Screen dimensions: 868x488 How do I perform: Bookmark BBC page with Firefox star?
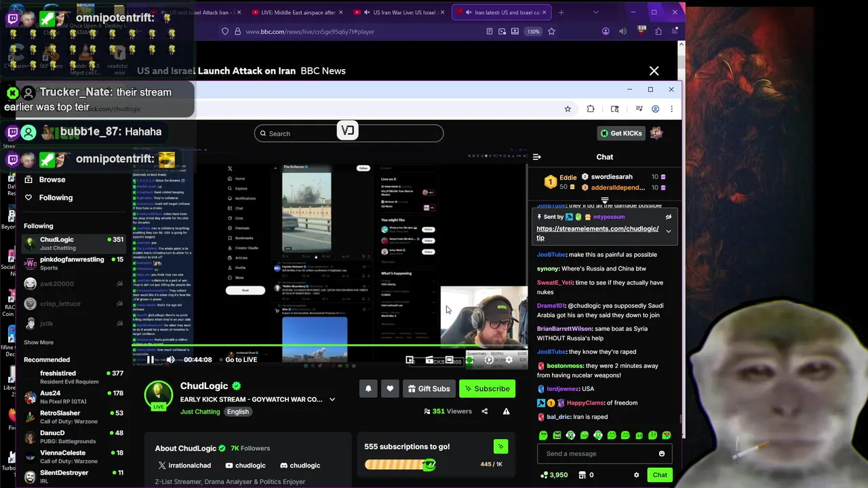551,31
